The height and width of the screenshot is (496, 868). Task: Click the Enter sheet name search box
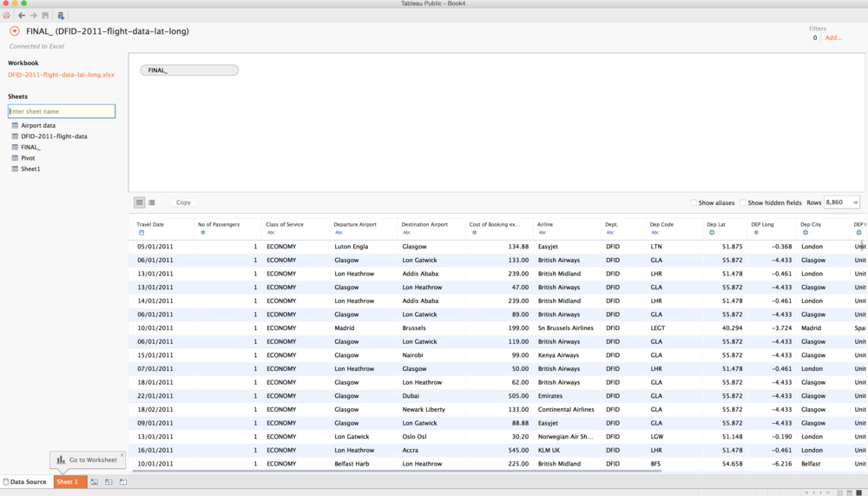pos(62,111)
